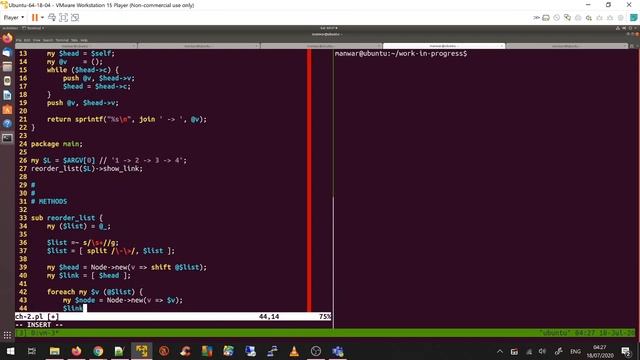Open Rhythmbox from the Ubuntu dock

click(7, 81)
